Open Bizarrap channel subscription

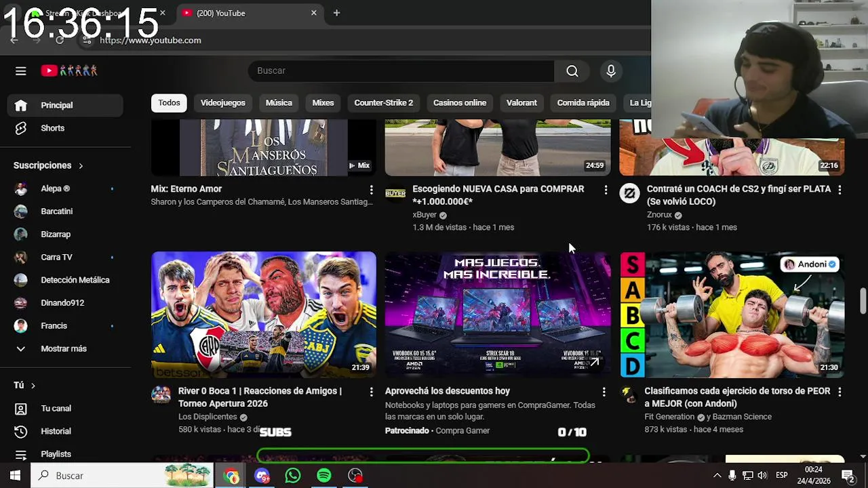(65, 235)
